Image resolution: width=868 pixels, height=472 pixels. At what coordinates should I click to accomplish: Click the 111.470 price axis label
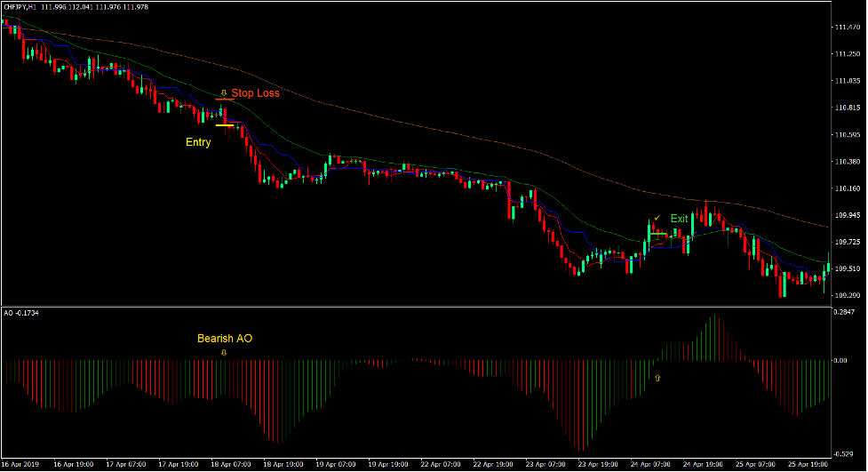point(848,28)
